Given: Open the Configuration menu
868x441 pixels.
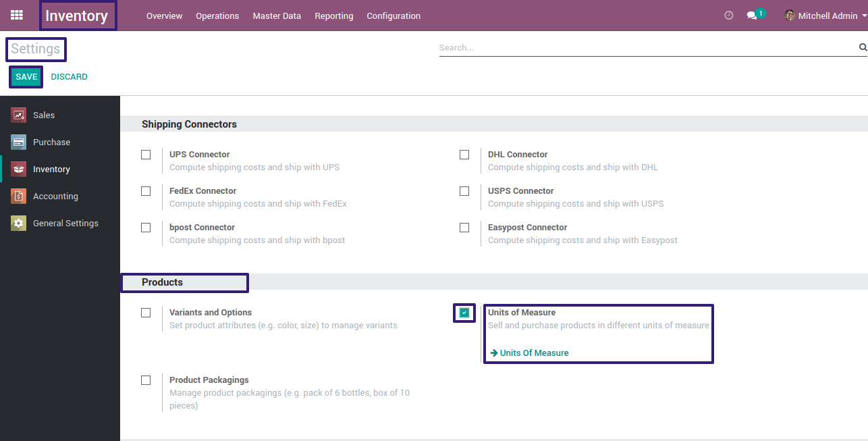Looking at the screenshot, I should click(394, 16).
